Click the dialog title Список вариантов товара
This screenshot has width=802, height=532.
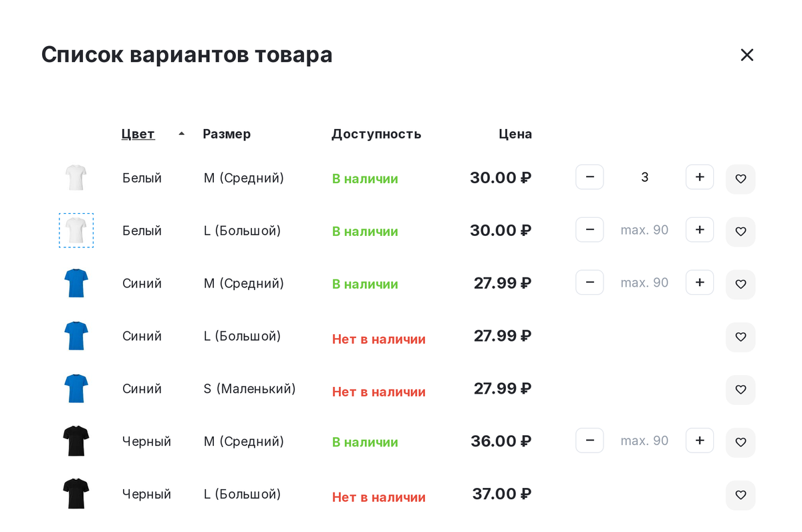187,55
